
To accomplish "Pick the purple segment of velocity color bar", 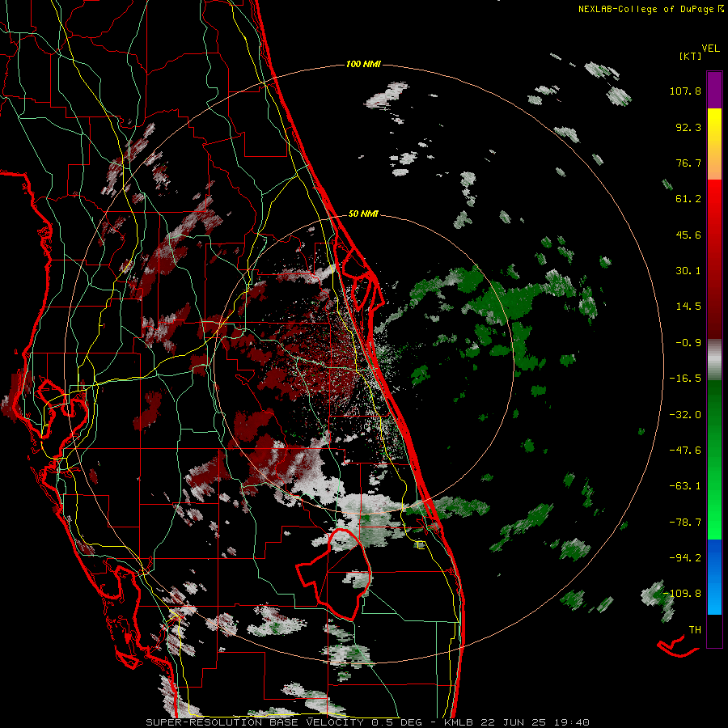I will click(714, 90).
